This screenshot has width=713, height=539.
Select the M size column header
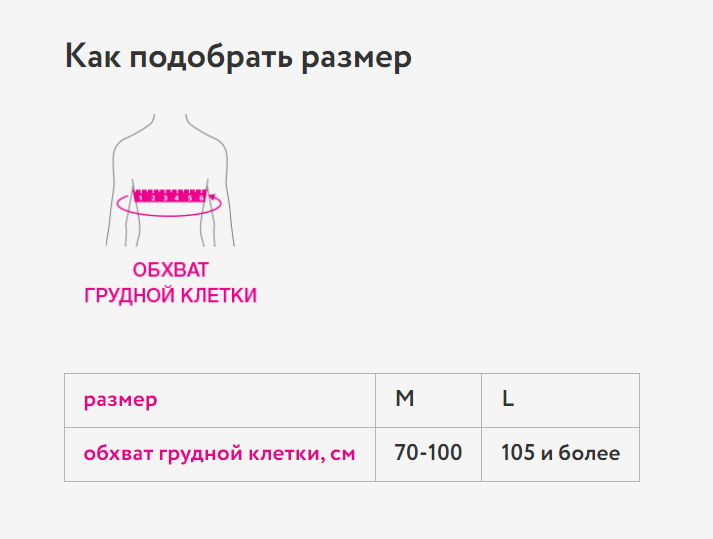[428, 400]
